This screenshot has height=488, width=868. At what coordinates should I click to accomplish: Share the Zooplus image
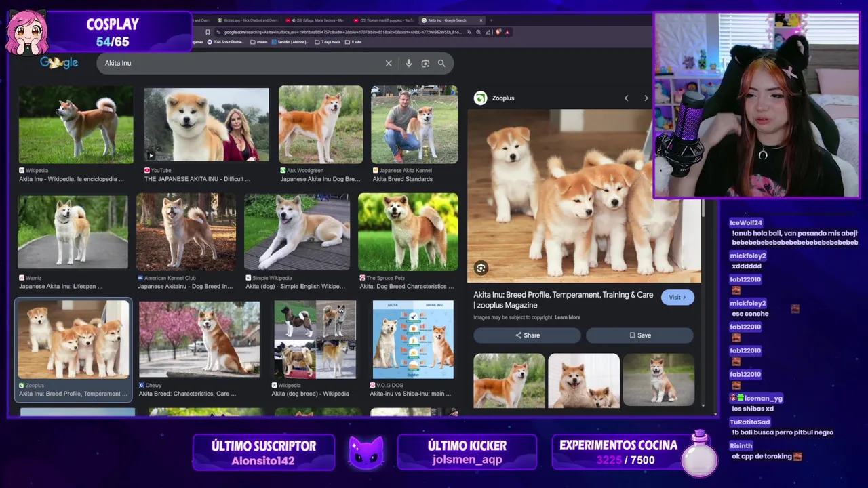tap(527, 335)
